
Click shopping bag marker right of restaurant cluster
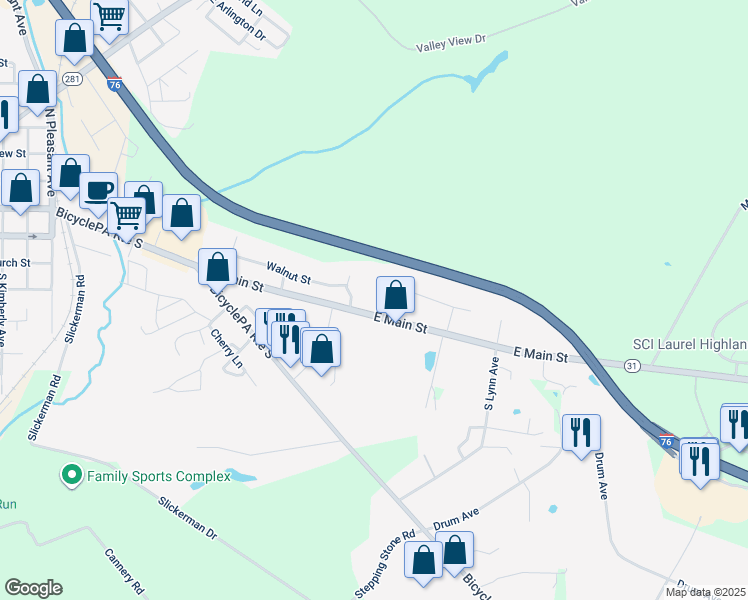tap(322, 350)
